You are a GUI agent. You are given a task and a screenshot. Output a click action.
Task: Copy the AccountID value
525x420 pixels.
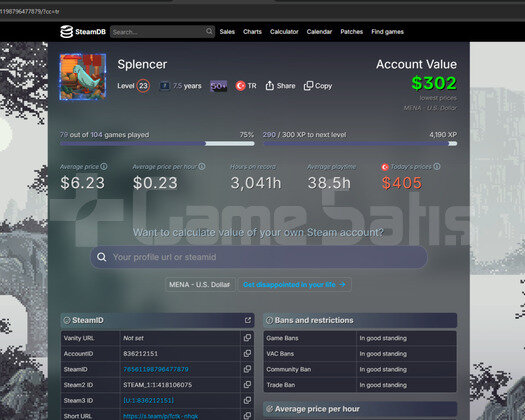tap(247, 353)
